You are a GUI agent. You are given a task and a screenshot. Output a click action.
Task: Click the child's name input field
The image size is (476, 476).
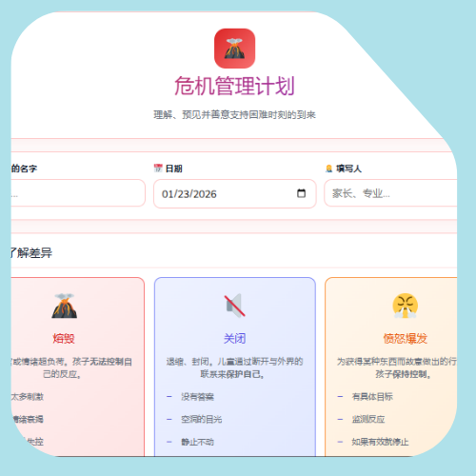coord(78,193)
